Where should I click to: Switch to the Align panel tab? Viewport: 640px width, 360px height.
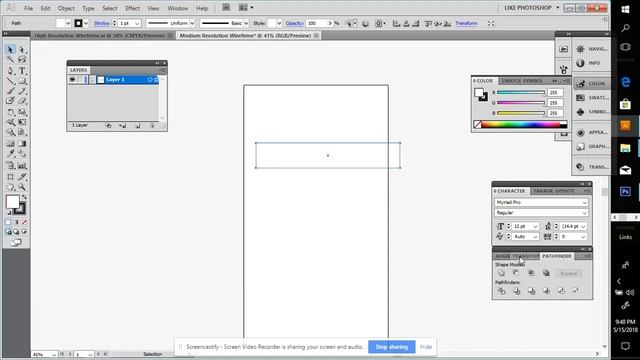502,256
